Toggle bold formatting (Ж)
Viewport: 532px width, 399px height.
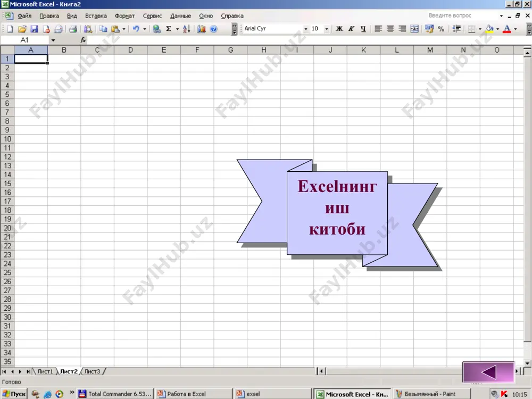339,29
